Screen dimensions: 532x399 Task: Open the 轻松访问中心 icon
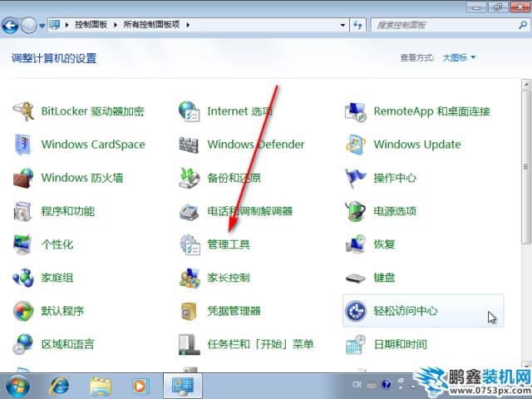point(356,311)
